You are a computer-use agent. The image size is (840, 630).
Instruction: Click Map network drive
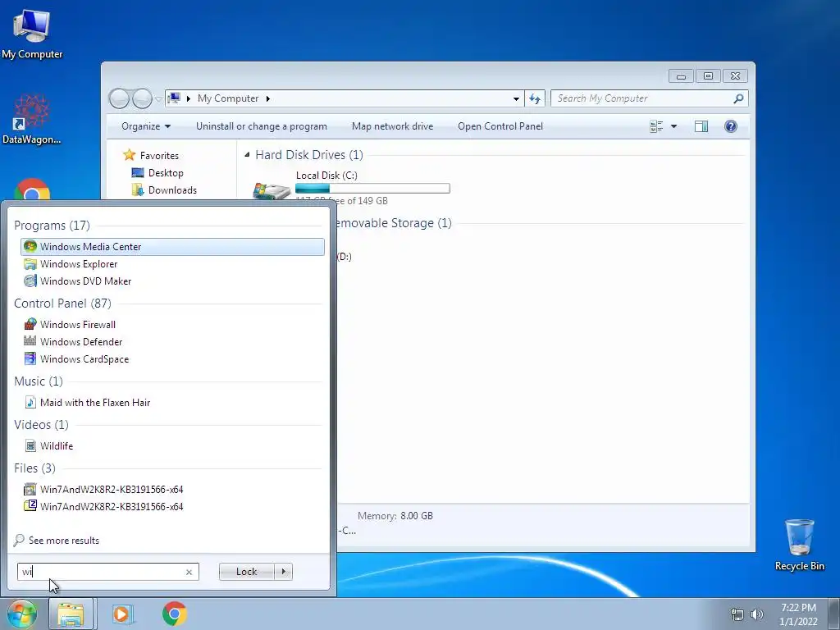tap(393, 126)
